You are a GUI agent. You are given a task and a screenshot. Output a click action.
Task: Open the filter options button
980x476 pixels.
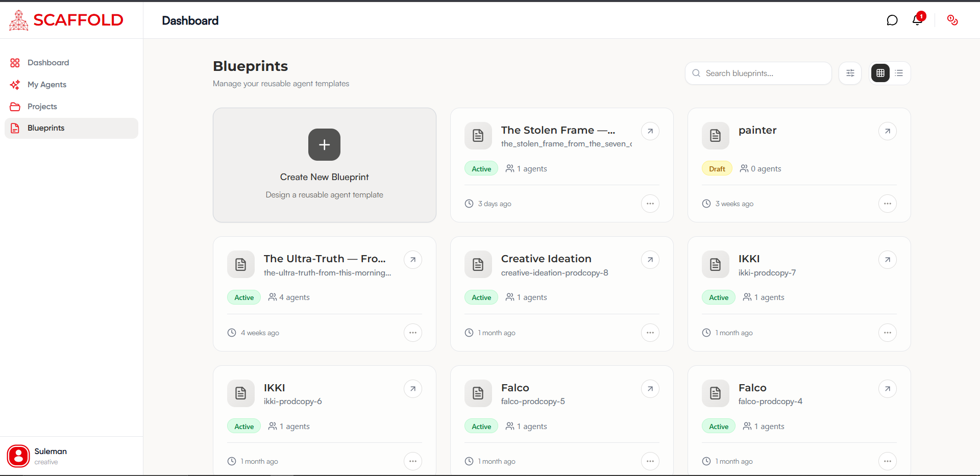pos(850,73)
